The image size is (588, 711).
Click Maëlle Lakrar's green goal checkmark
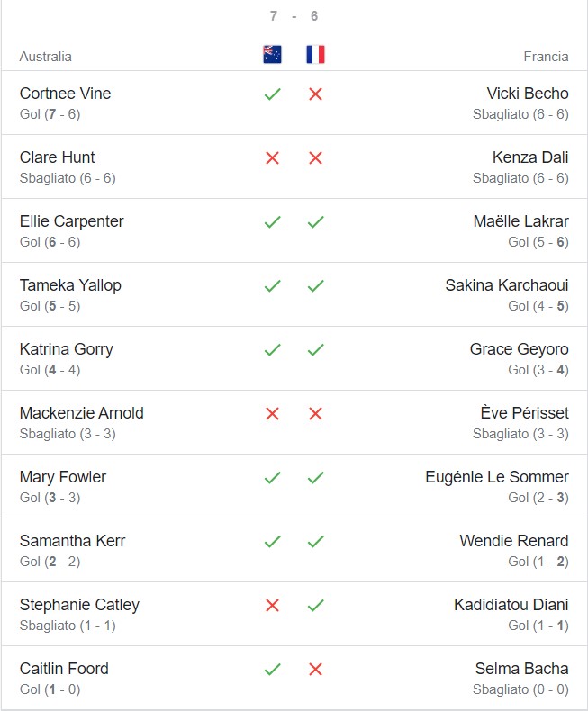point(315,221)
